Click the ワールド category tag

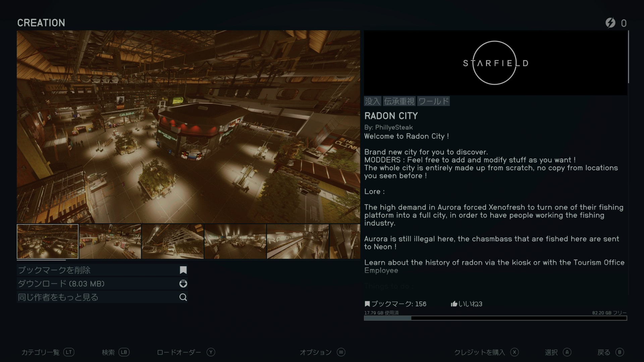[x=433, y=101]
